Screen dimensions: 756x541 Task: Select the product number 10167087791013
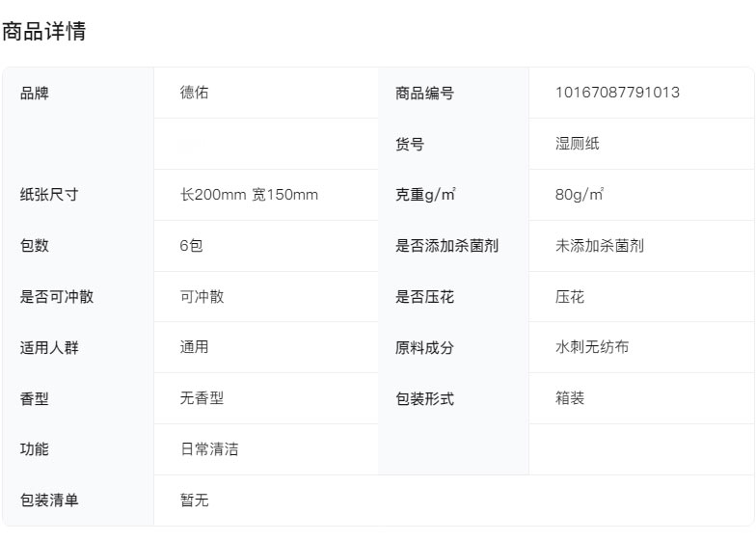pos(617,93)
